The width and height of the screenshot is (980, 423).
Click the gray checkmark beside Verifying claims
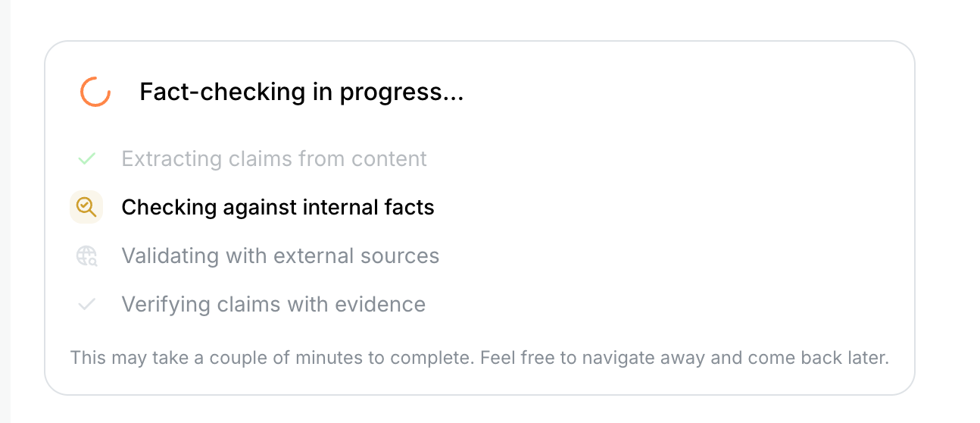pos(86,305)
